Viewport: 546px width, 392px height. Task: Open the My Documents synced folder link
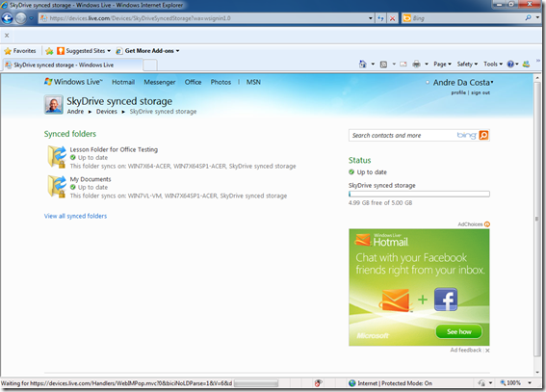(91, 179)
